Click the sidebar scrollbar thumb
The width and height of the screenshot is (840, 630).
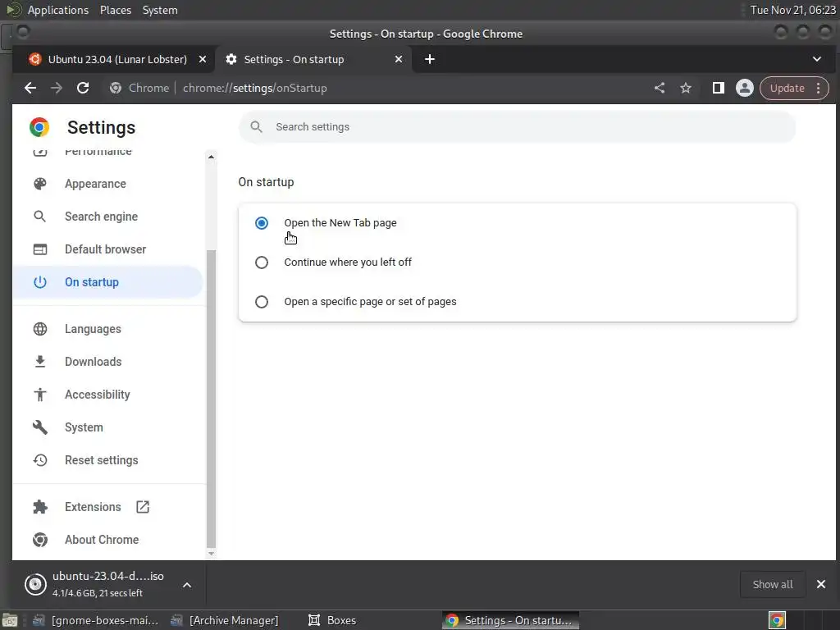click(x=211, y=399)
